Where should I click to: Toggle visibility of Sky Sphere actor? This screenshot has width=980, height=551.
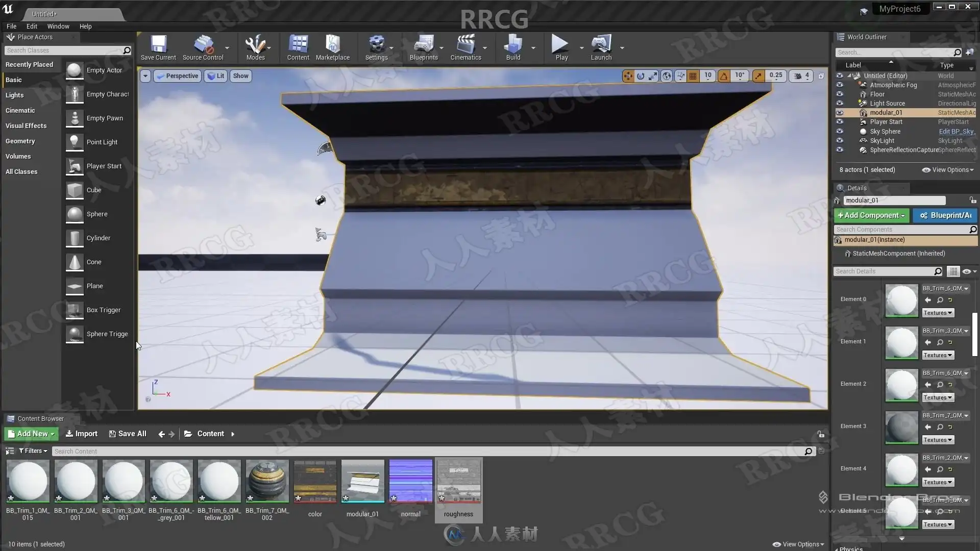(x=840, y=132)
